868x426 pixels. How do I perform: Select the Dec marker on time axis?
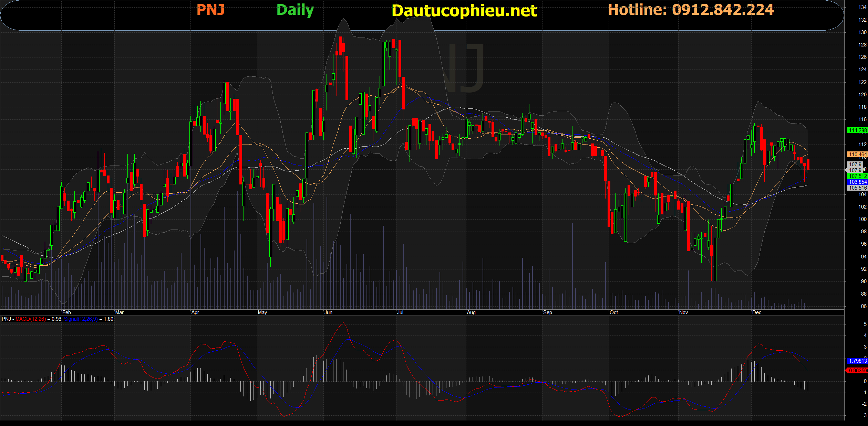[x=756, y=312]
